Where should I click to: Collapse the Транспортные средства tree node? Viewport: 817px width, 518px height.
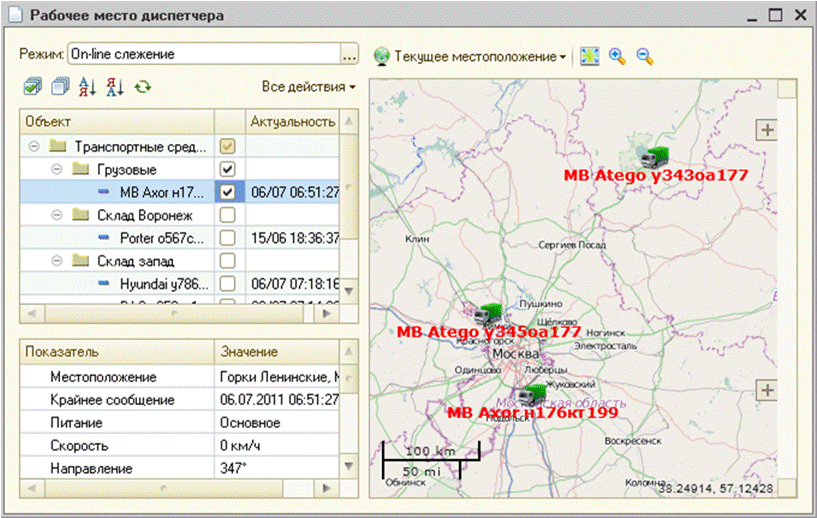(35, 146)
